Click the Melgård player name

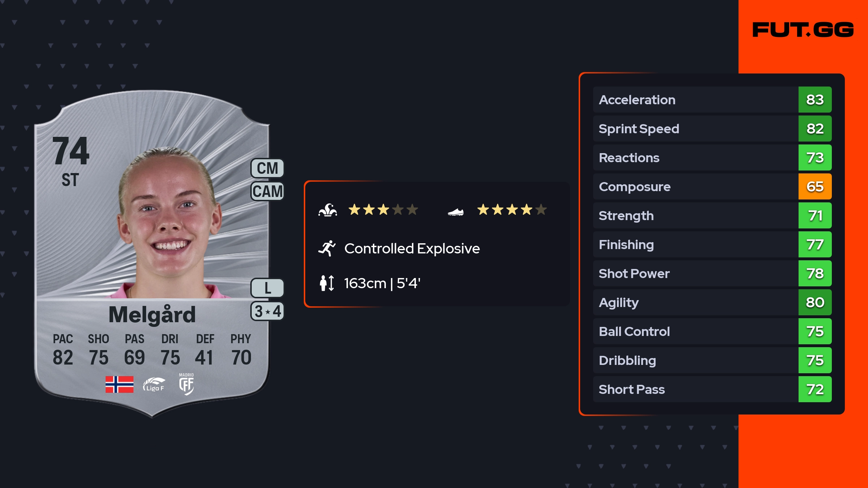point(152,314)
